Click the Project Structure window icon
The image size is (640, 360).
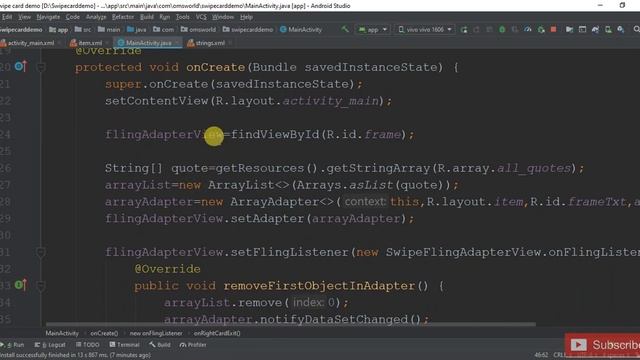582,29
